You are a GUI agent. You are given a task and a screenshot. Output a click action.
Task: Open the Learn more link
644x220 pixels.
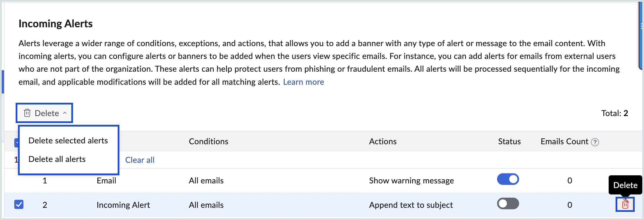tap(303, 82)
